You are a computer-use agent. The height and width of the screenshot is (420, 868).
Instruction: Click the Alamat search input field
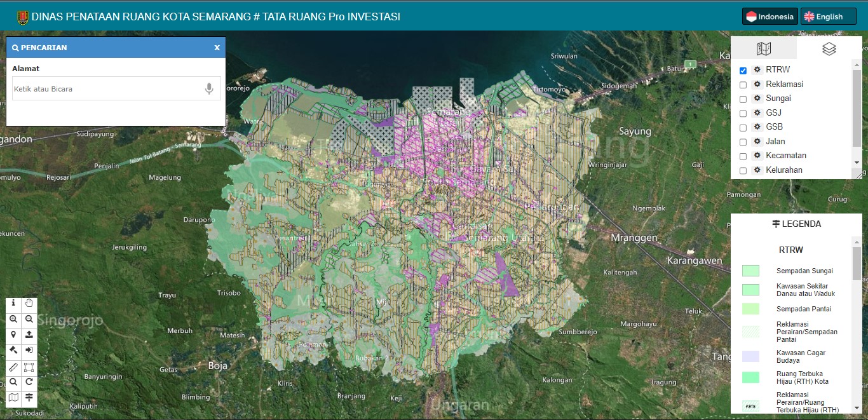pyautogui.click(x=107, y=89)
